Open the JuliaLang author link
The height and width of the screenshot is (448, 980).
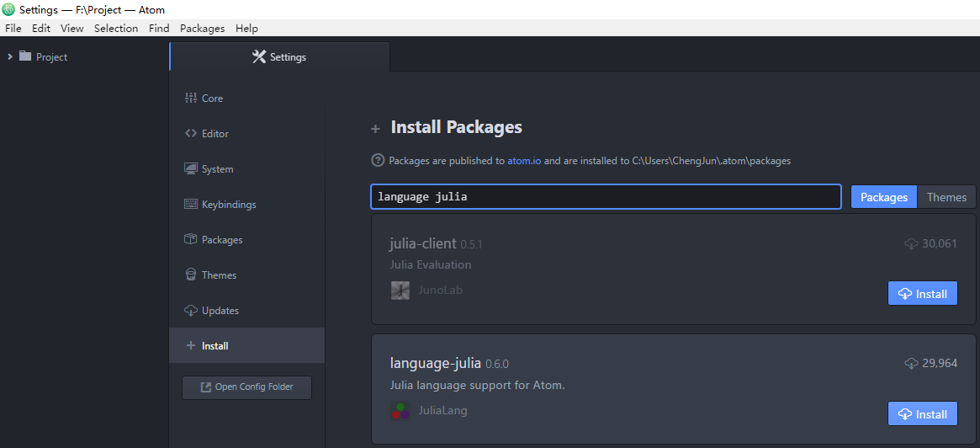(443, 410)
